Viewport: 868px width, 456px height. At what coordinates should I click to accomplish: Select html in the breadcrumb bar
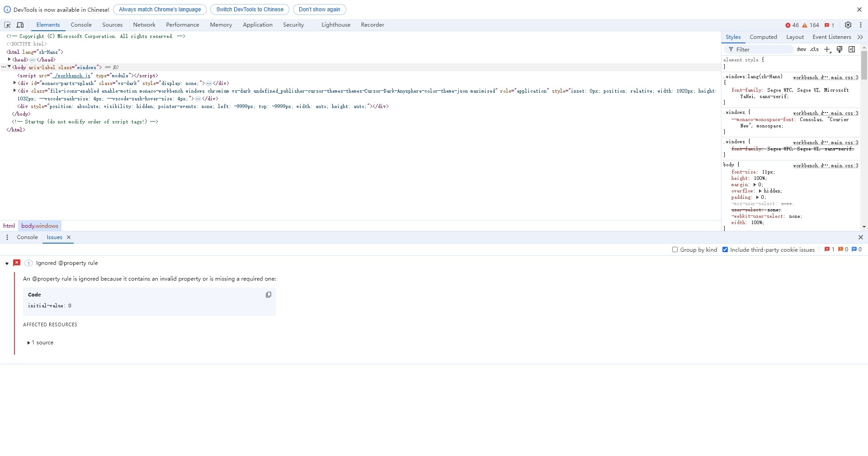click(9, 226)
